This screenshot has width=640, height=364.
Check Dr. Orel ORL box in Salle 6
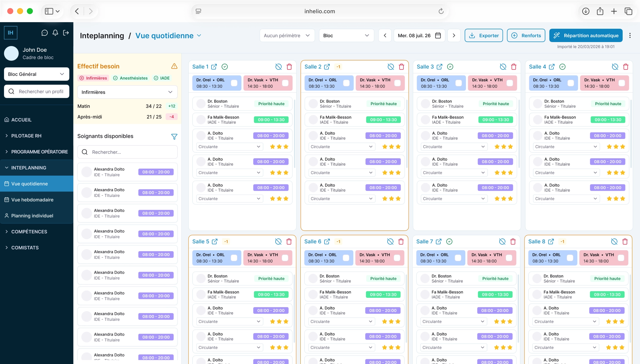tap(346, 258)
